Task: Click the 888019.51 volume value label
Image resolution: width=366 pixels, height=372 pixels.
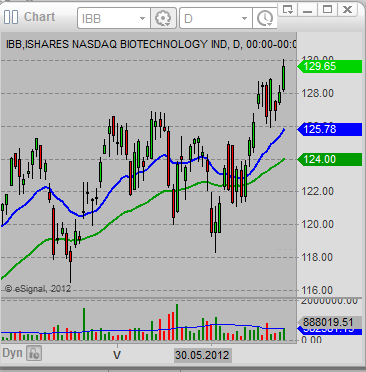Action: click(x=329, y=322)
